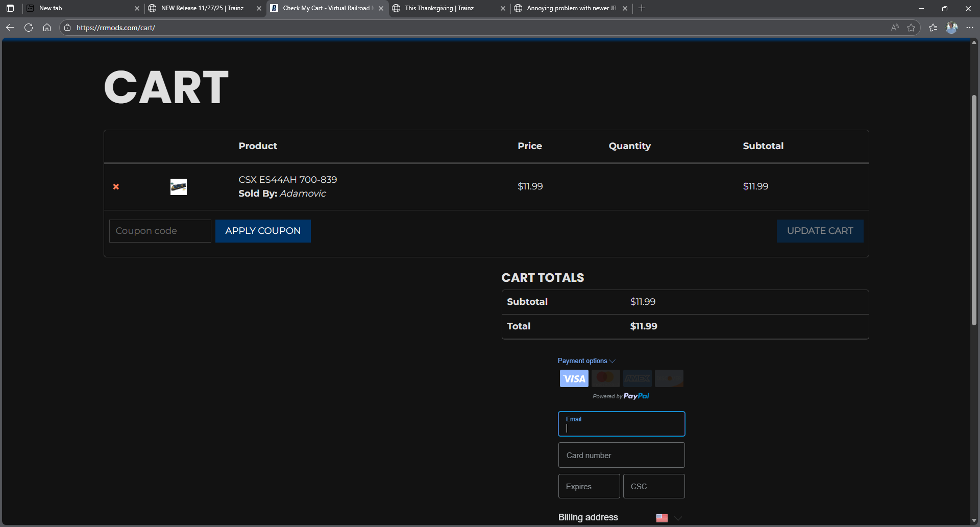
Task: Select AMEX payment icon
Action: [x=638, y=378]
